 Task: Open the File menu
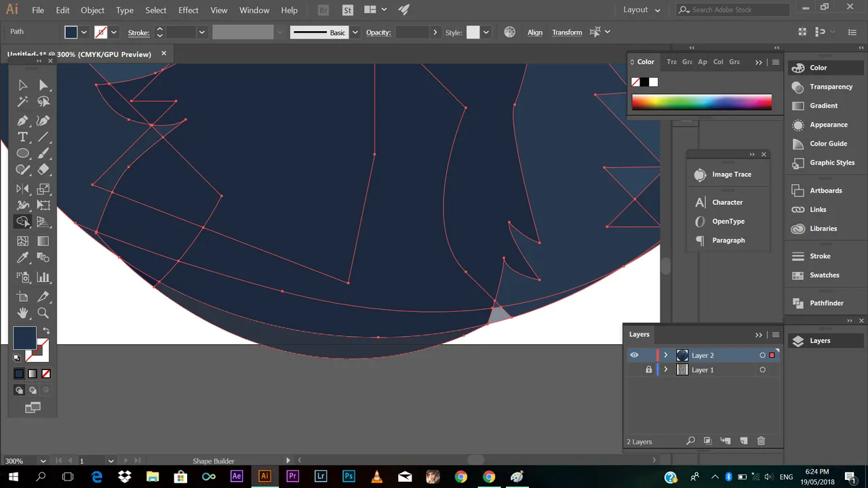tap(38, 10)
